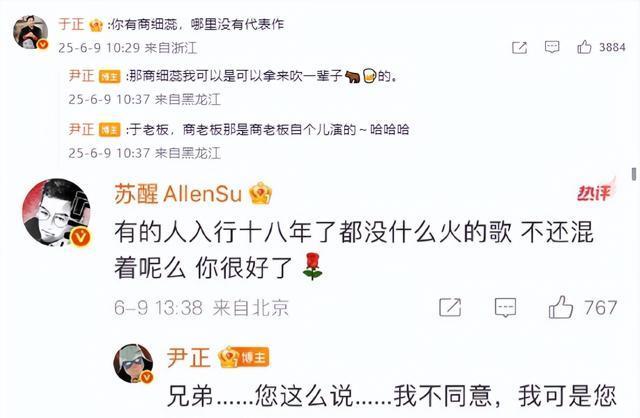Open 尹正's avatar in bottom reply
Screen dimensions: 640x418
pos(133,363)
